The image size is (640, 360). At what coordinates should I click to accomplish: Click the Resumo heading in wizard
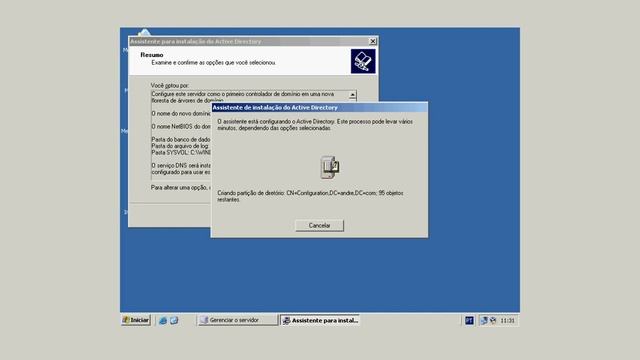pos(152,55)
